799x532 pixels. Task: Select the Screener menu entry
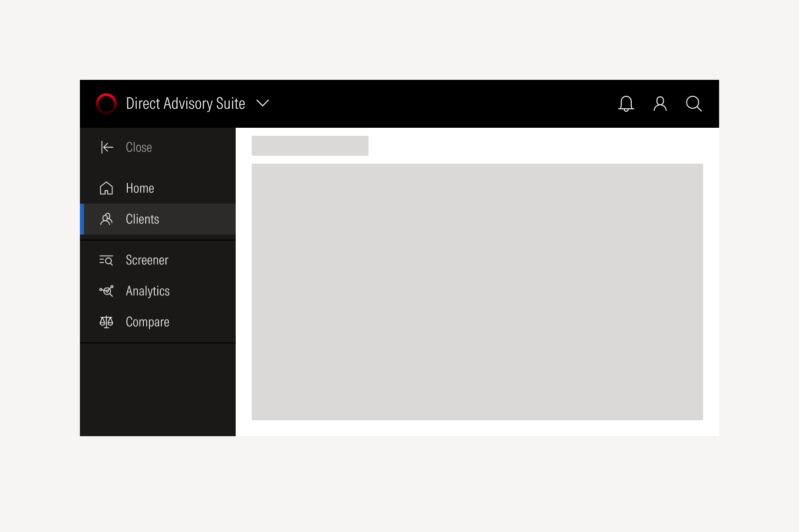(x=147, y=260)
